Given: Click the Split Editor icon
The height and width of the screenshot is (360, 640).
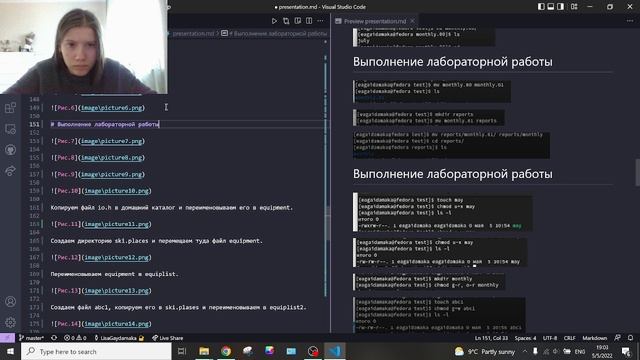Looking at the screenshot, I should click(309, 21).
